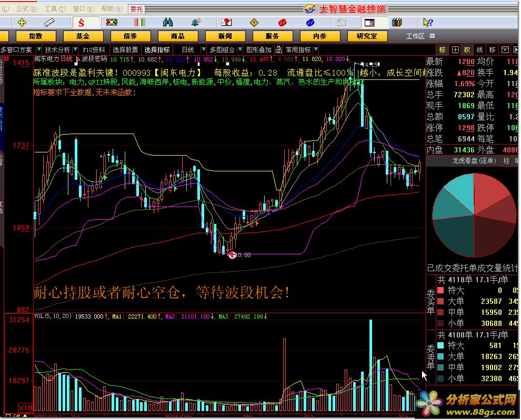Expand the 多窗口方案 dropdown arrow
Screen dimensions: 521x420
39,49
